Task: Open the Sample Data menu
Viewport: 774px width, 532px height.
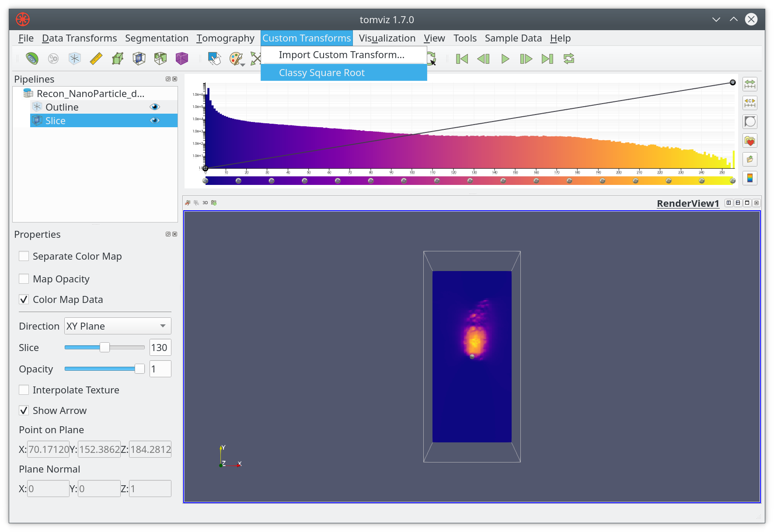Action: pos(513,38)
